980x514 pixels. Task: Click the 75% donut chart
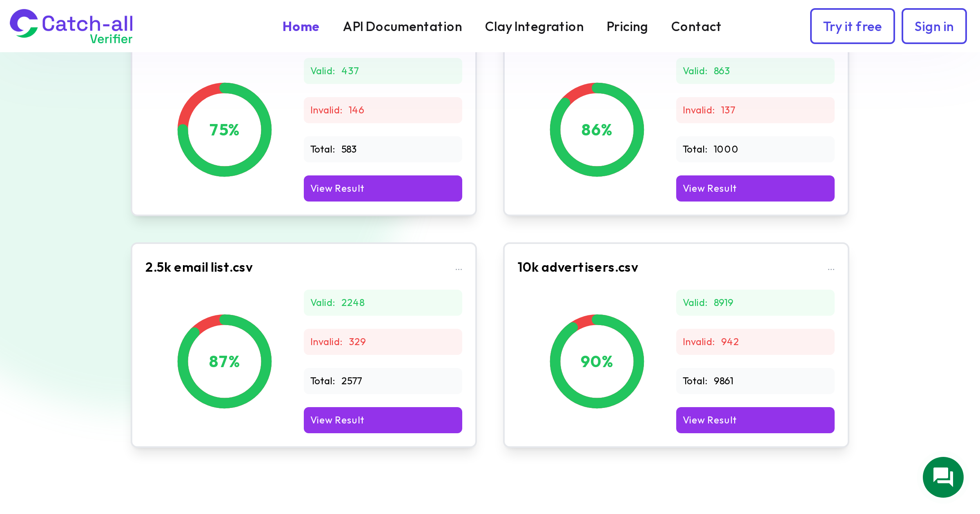pos(224,130)
